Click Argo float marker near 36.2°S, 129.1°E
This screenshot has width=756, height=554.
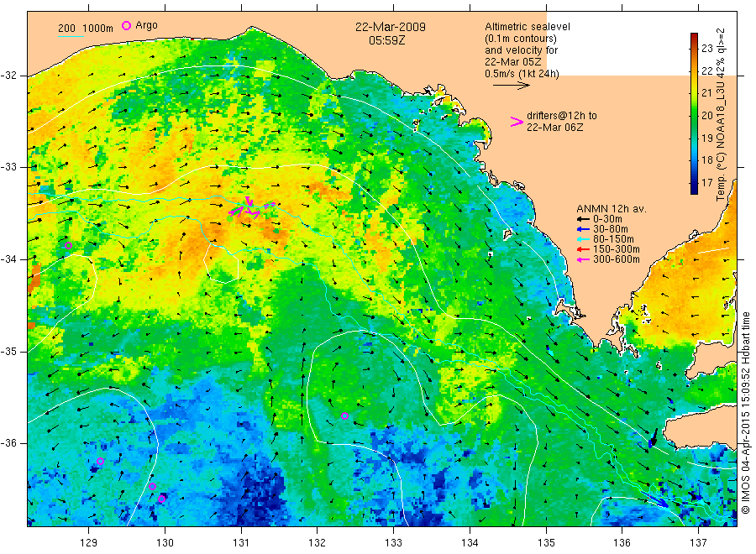point(100,462)
